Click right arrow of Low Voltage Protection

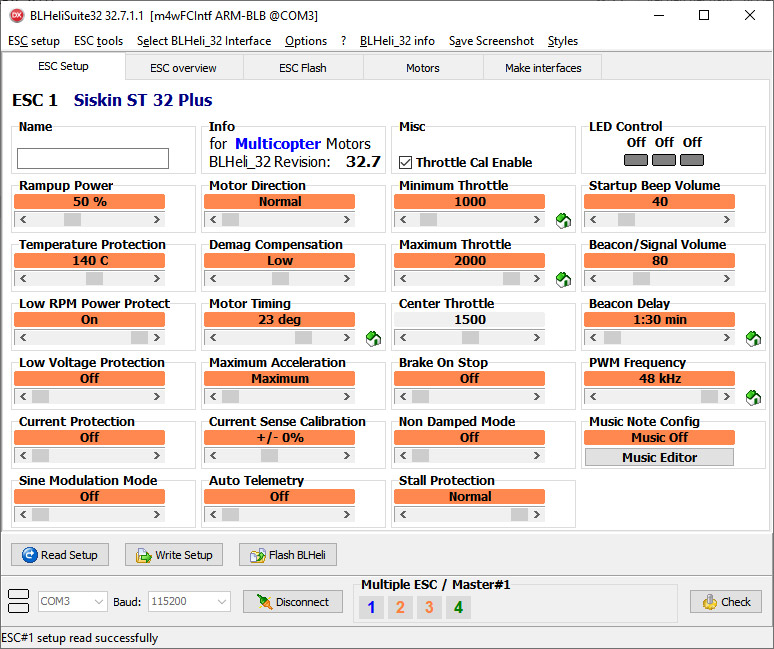tap(156, 397)
